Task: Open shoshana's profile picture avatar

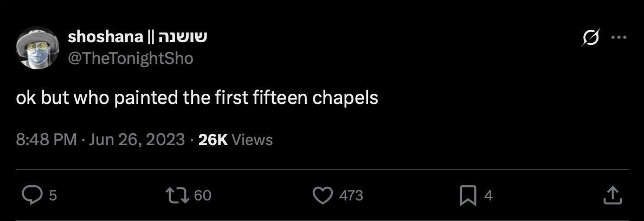Action: (x=37, y=48)
